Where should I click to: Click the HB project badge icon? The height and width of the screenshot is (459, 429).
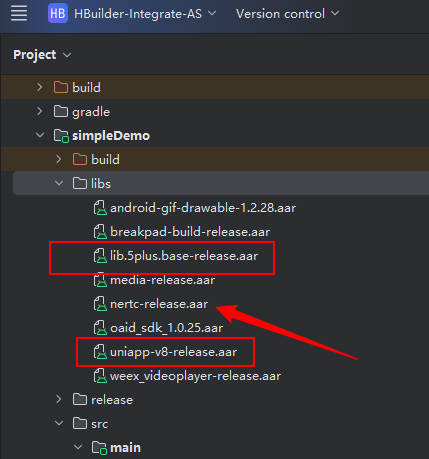pos(58,14)
